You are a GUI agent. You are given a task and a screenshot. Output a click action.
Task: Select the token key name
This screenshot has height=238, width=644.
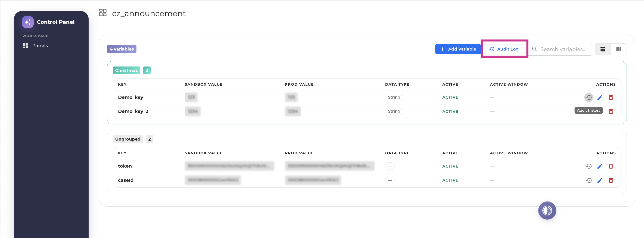coord(125,166)
